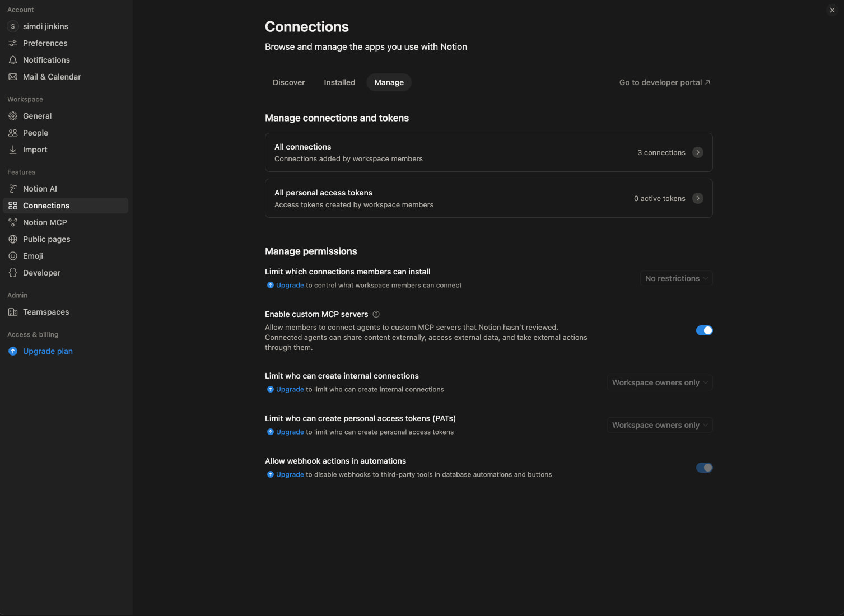Viewport: 844px width, 616px height.
Task: Open Emoji settings
Action: (x=66, y=256)
